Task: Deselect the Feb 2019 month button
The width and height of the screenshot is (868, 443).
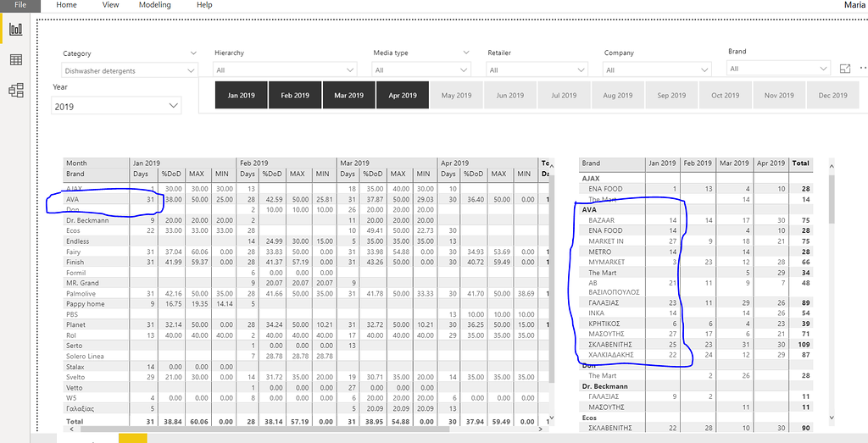Action: [295, 95]
